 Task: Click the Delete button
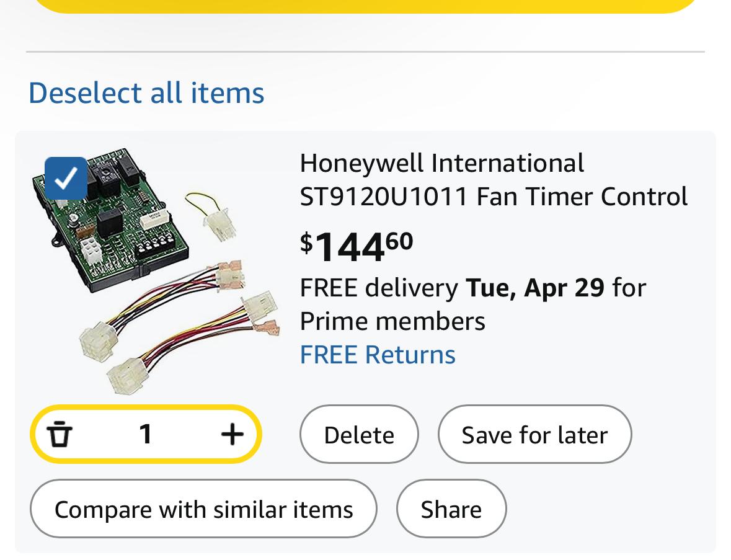pyautogui.click(x=359, y=434)
